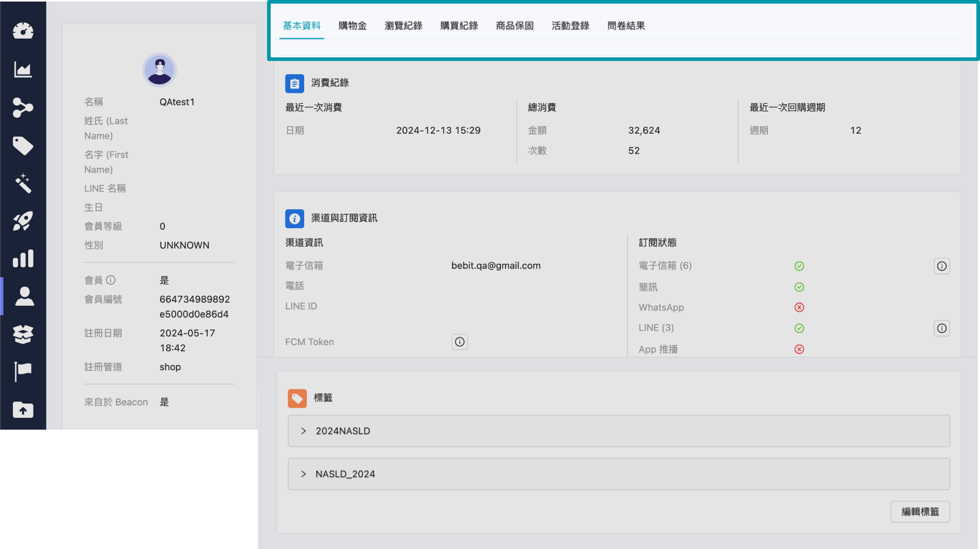This screenshot has height=549, width=980.
Task: Click the bar chart sidebar icon
Action: click(23, 259)
